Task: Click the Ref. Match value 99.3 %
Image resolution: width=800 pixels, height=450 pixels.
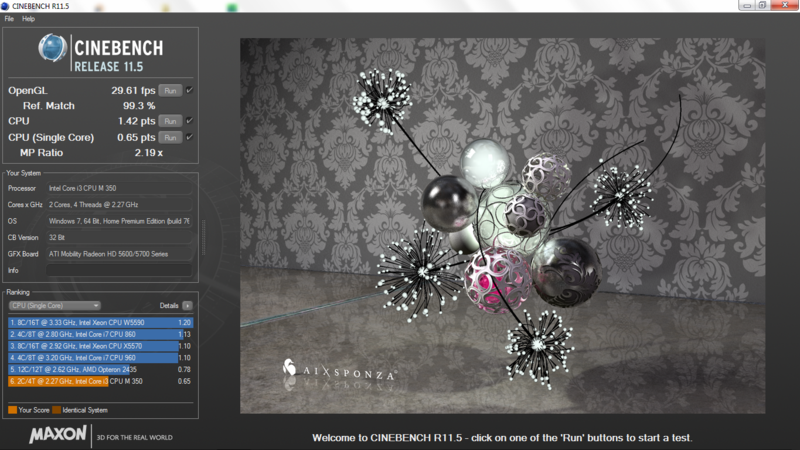Action: point(139,106)
